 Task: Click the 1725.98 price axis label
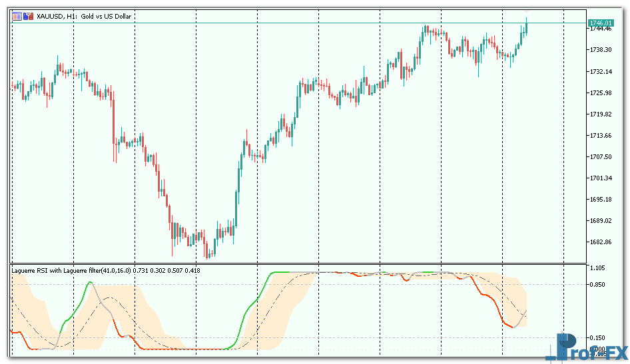(x=601, y=93)
